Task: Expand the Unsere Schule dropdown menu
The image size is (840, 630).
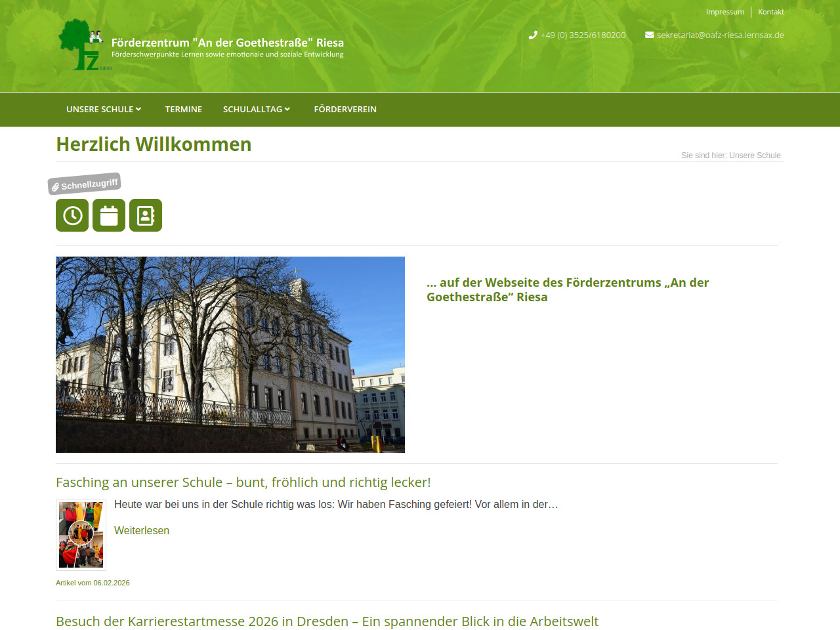Action: (x=104, y=110)
